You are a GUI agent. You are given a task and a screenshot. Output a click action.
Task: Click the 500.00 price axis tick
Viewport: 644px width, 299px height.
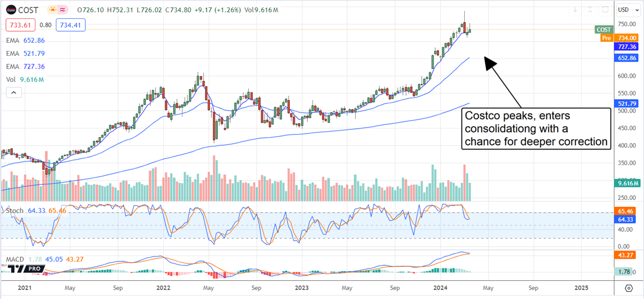[x=626, y=111]
